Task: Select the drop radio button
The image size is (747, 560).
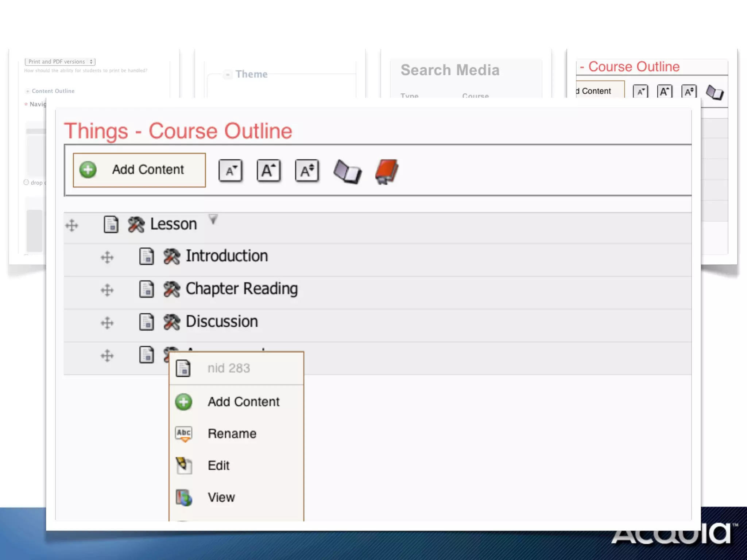Action: click(x=26, y=182)
